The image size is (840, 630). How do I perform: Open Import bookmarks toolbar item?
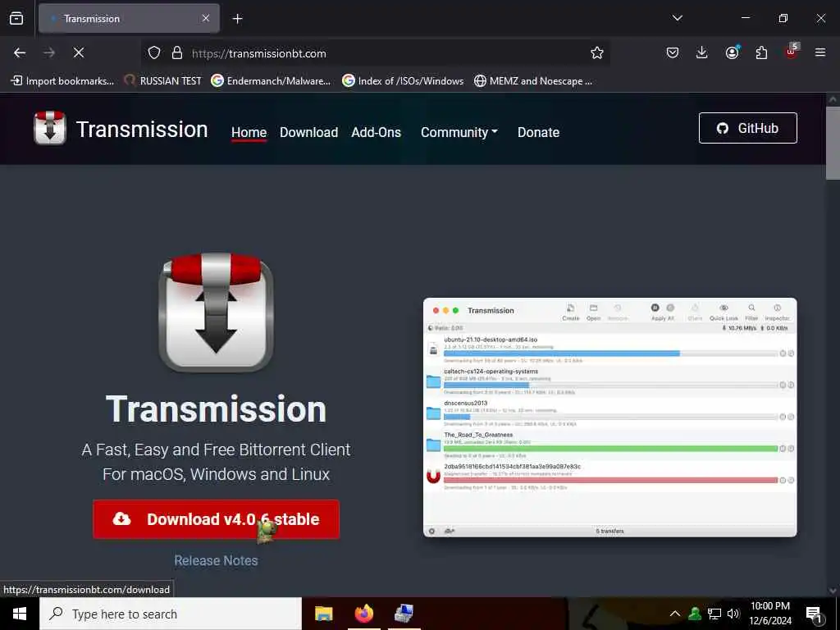pos(62,81)
